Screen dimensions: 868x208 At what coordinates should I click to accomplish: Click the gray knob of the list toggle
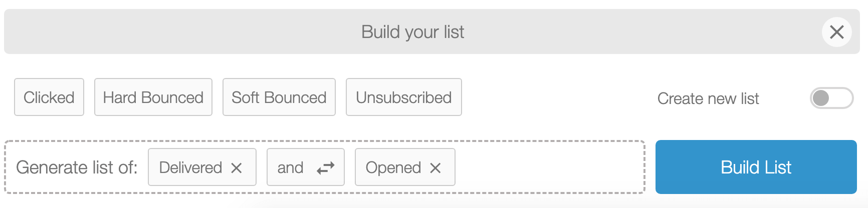click(821, 98)
